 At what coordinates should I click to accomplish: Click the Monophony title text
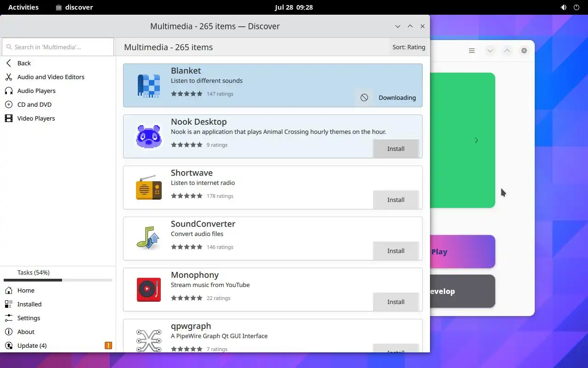coord(195,275)
